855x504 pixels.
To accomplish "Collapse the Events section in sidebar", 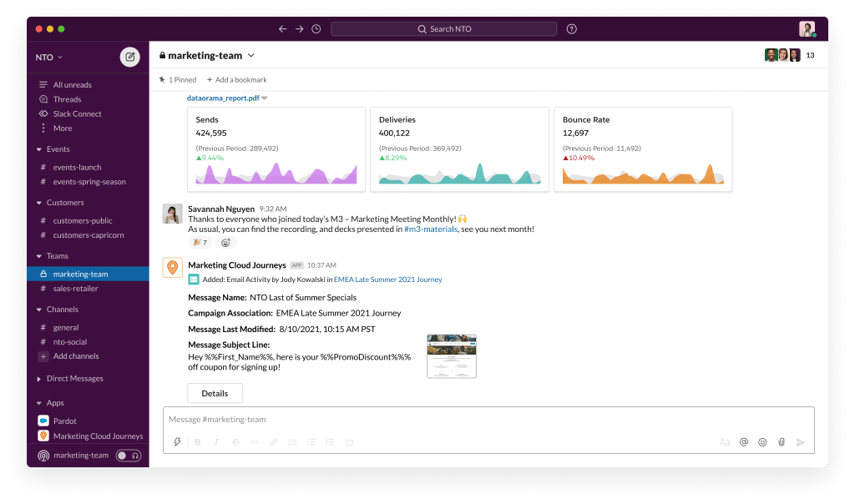I will click(x=39, y=149).
